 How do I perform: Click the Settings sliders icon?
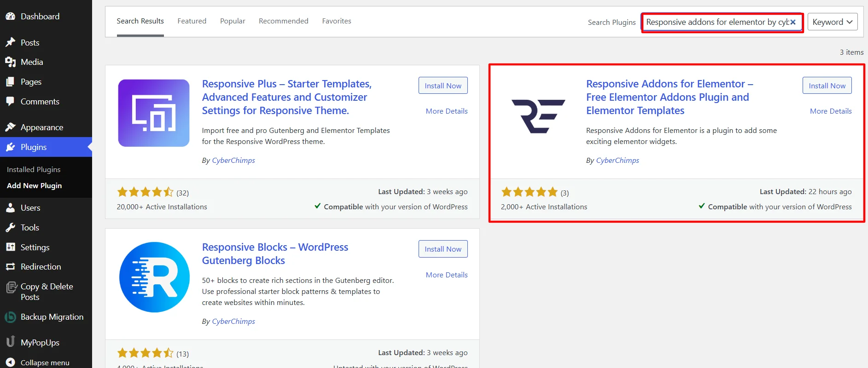point(10,247)
